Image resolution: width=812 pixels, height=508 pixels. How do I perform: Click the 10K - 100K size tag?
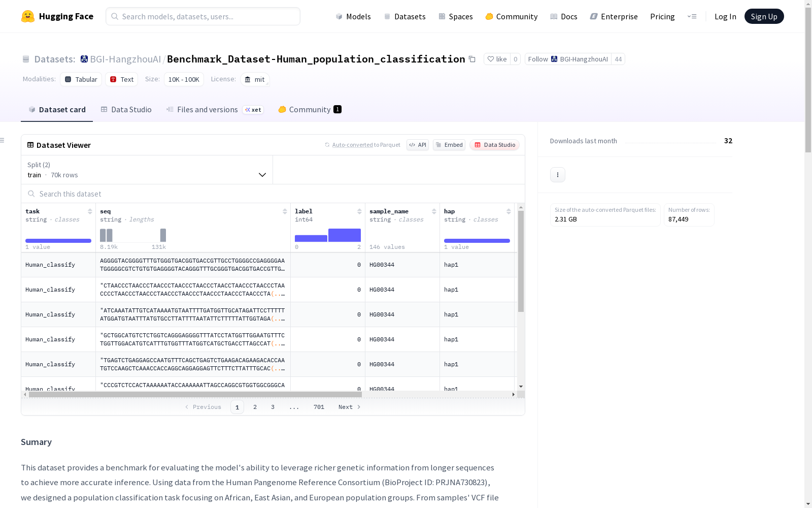point(184,79)
